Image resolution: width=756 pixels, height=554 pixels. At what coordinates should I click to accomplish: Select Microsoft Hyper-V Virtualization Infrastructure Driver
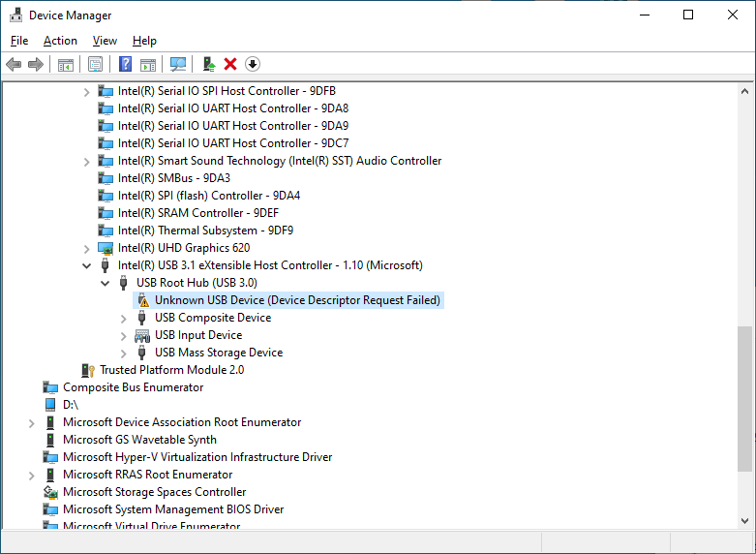pos(197,457)
